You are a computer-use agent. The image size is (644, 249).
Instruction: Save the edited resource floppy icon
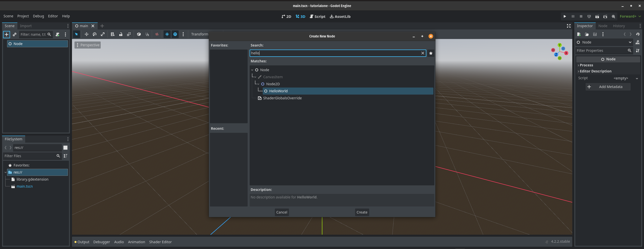pos(595,34)
